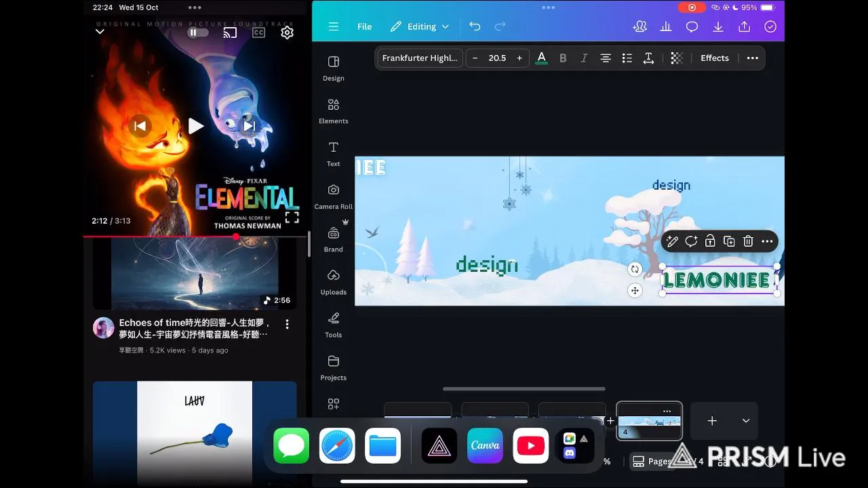Insert a page before page 4
868x488 pixels.
click(610, 421)
